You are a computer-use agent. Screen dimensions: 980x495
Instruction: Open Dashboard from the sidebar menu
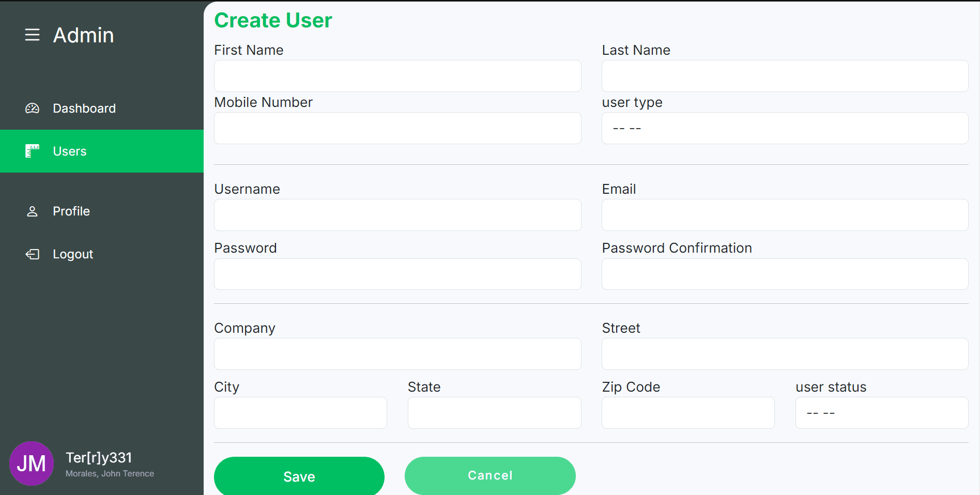pos(84,109)
